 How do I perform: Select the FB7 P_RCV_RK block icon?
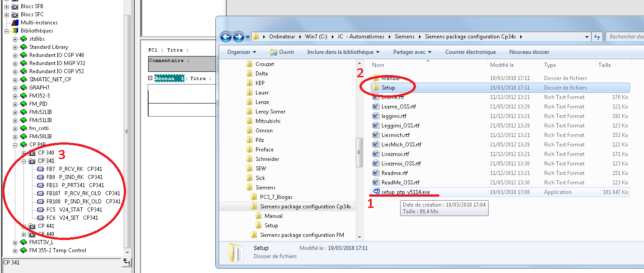pos(41,169)
